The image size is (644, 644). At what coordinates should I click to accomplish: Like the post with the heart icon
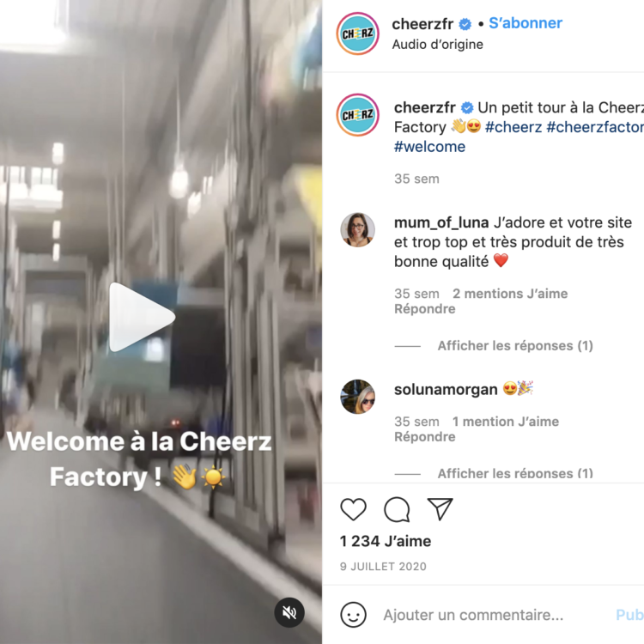pos(353,509)
